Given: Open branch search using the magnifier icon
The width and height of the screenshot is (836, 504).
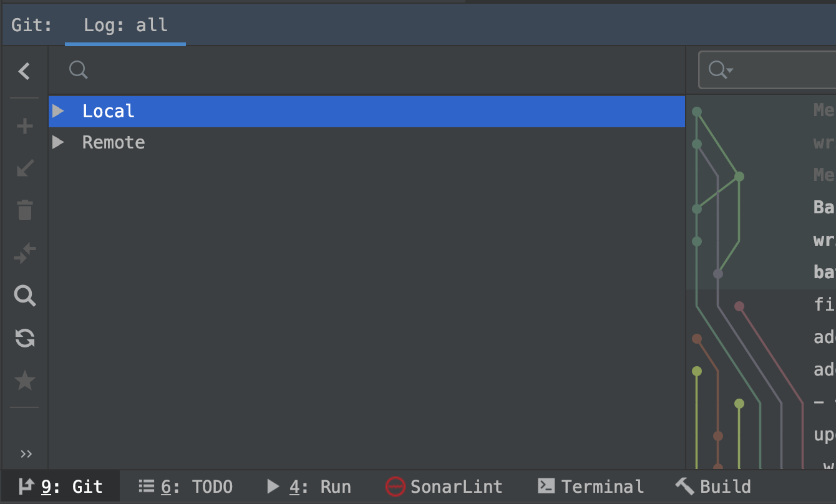Looking at the screenshot, I should click(24, 295).
